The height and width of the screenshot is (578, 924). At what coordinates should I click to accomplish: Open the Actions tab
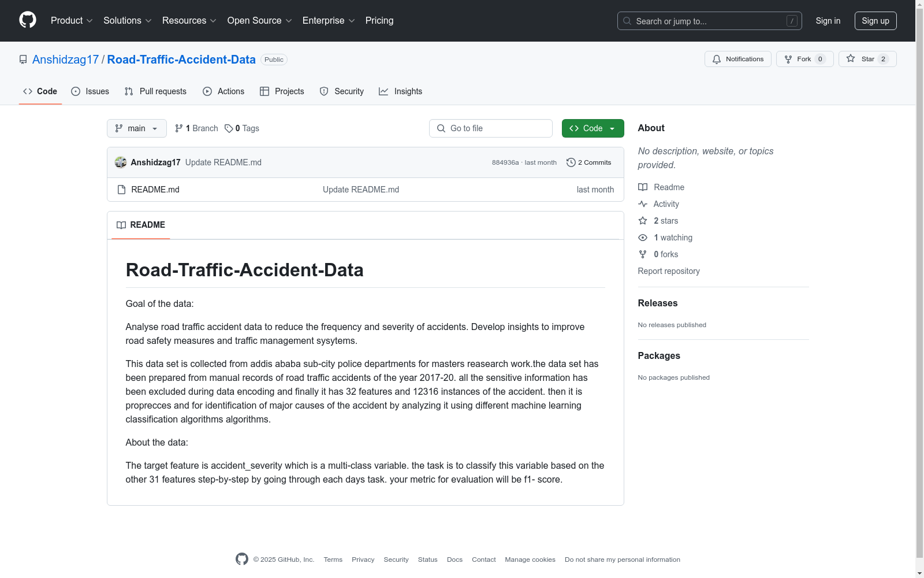pos(223,91)
